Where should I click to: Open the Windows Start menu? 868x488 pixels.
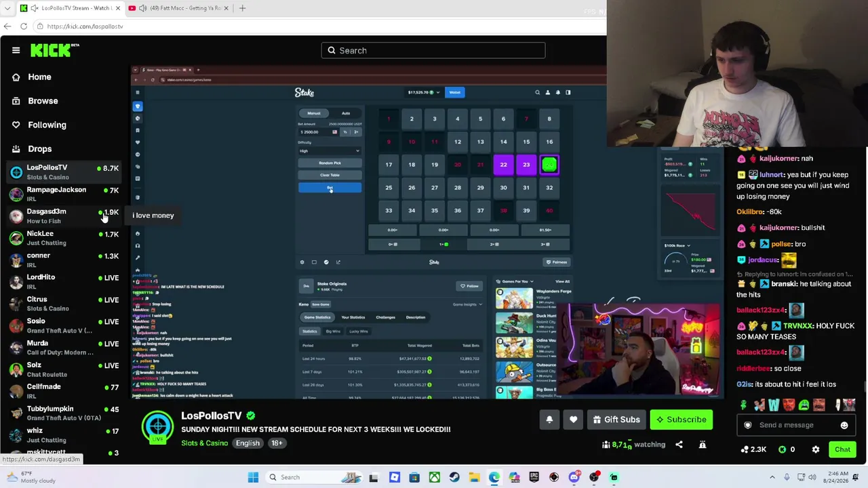tap(253, 477)
